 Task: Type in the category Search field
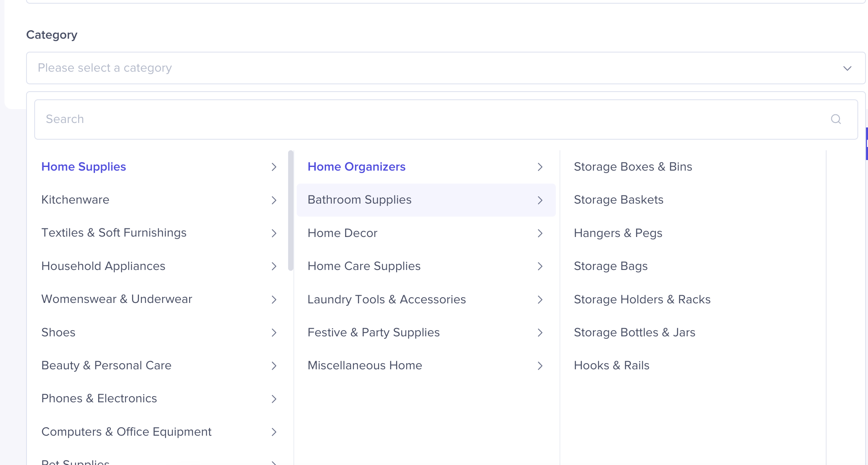click(x=432, y=119)
